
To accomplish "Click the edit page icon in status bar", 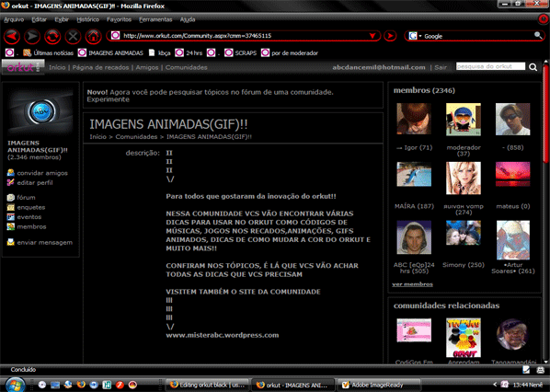I will tap(526, 370).
